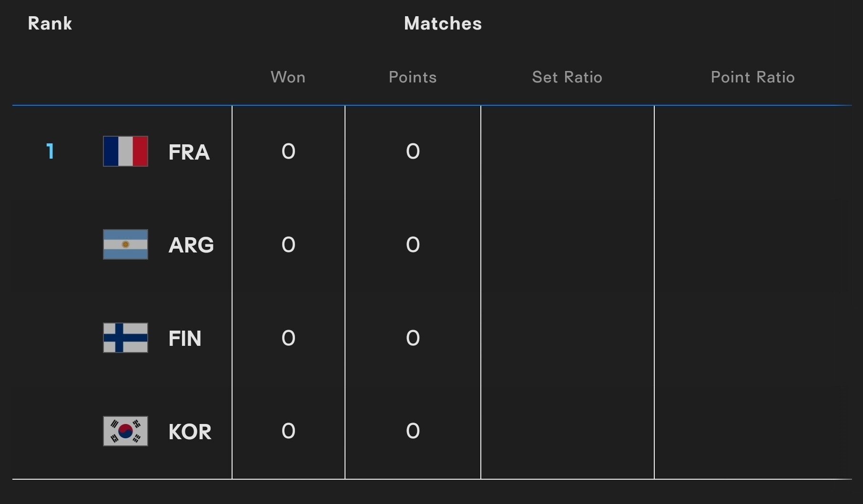Click the rank number 1
The width and height of the screenshot is (863, 504).
point(50,151)
